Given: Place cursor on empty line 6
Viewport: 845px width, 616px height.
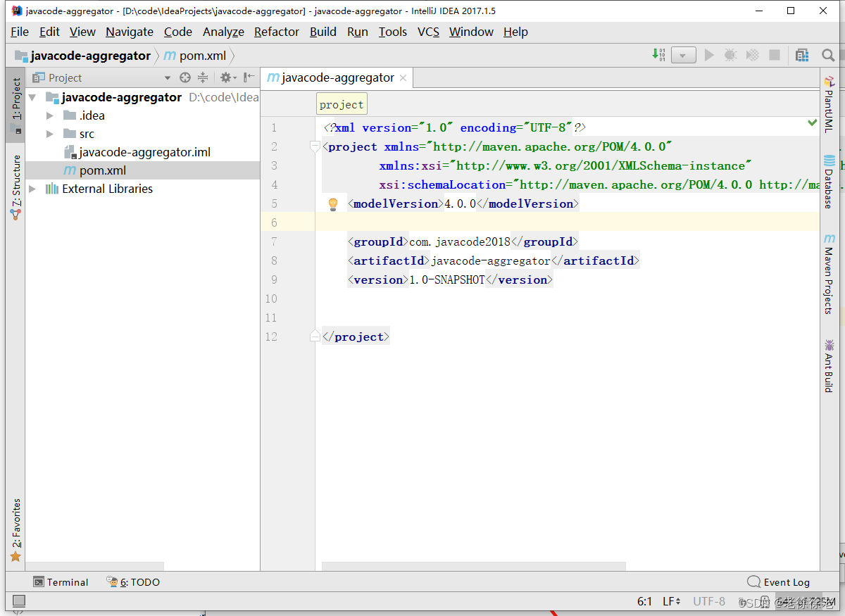Looking at the screenshot, I should (x=567, y=222).
